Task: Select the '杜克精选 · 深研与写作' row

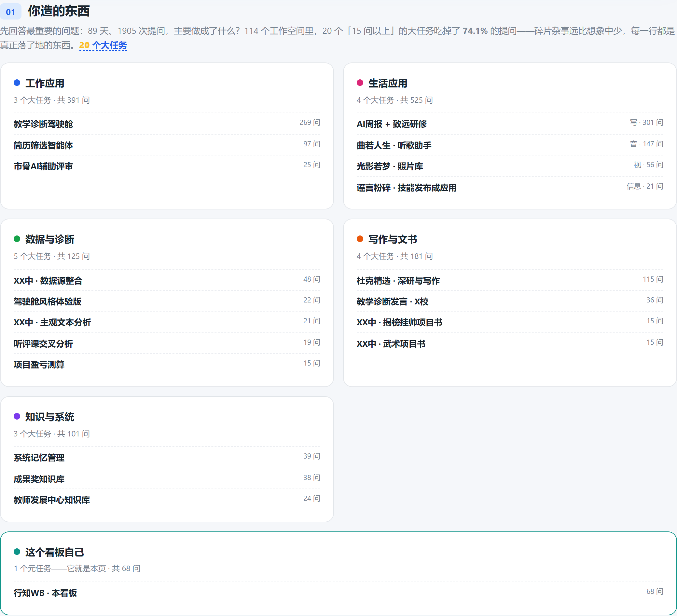Action: point(510,280)
